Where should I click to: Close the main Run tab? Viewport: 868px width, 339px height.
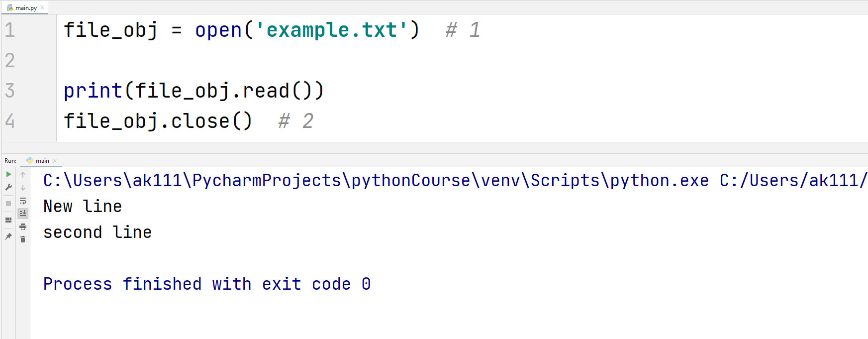(55, 161)
